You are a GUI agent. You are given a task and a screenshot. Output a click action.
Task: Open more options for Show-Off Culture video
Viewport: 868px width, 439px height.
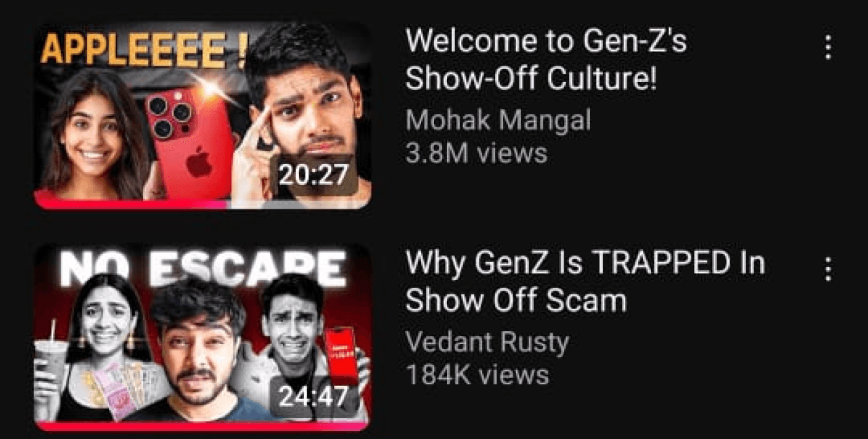(827, 47)
